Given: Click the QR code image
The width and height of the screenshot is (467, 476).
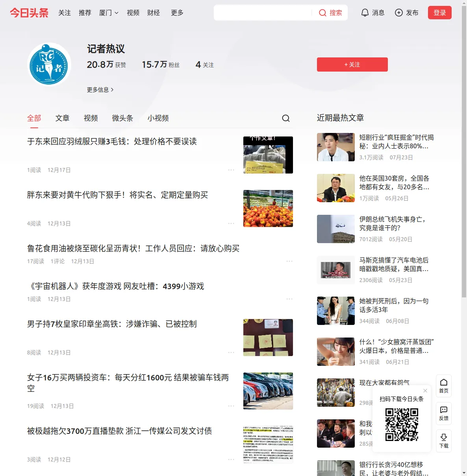Looking at the screenshot, I should tap(402, 424).
